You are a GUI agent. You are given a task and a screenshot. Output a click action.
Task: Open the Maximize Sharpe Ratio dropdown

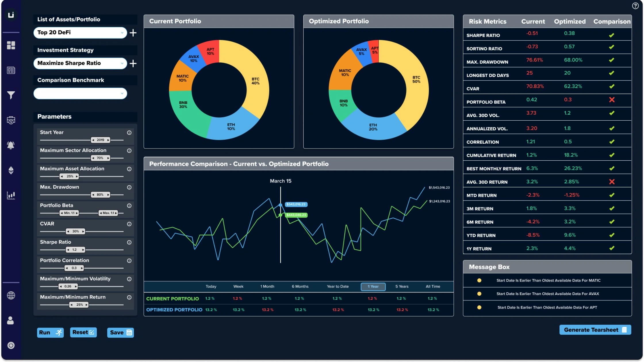point(80,63)
